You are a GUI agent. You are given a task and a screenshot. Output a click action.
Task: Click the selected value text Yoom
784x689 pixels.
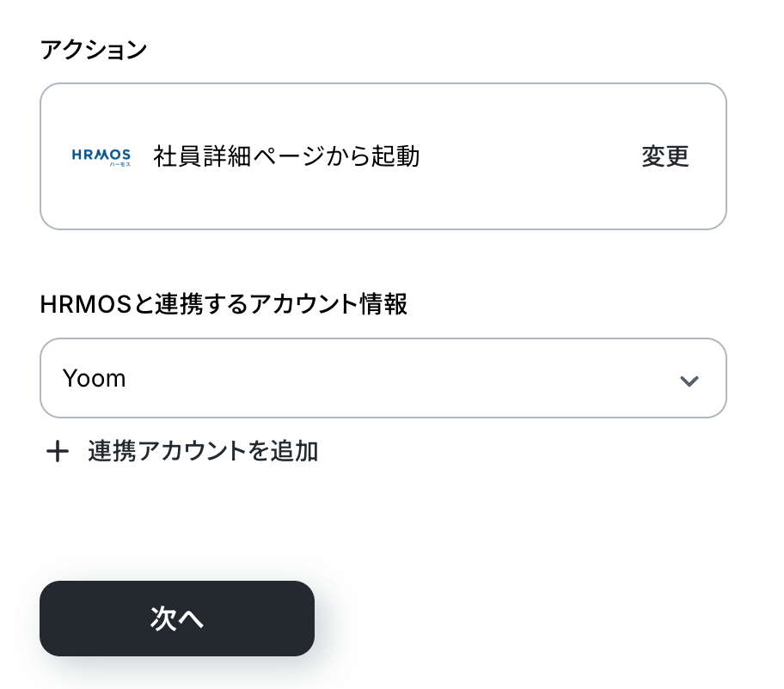(x=94, y=378)
